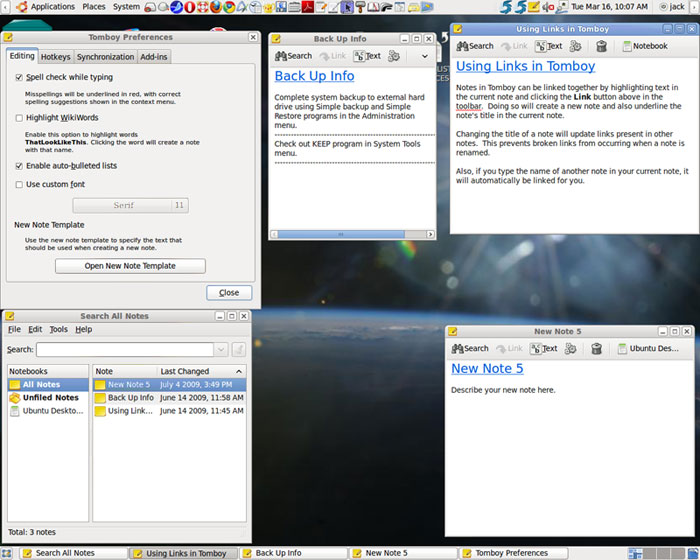
Task: Click trash delete icon in Using Links note
Action: 601,46
